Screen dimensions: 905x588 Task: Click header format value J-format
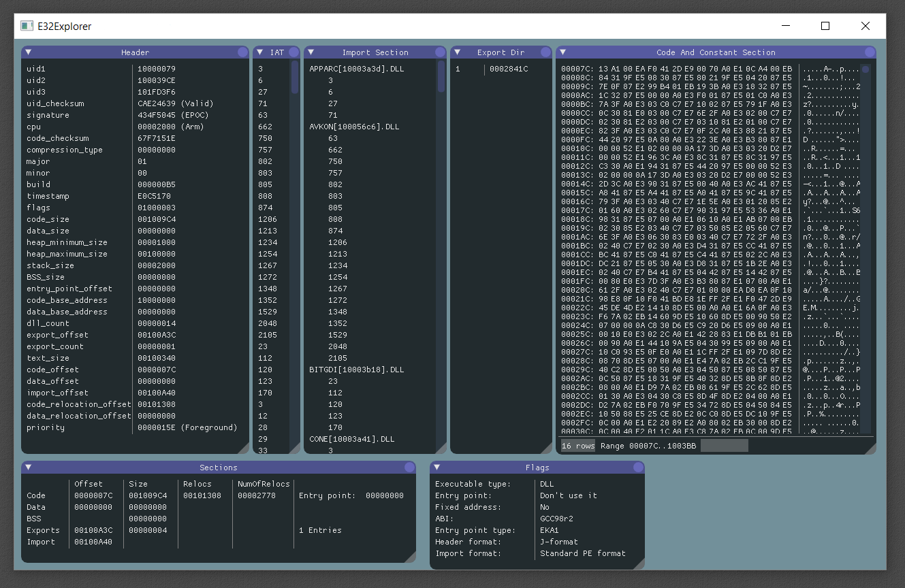tap(559, 542)
